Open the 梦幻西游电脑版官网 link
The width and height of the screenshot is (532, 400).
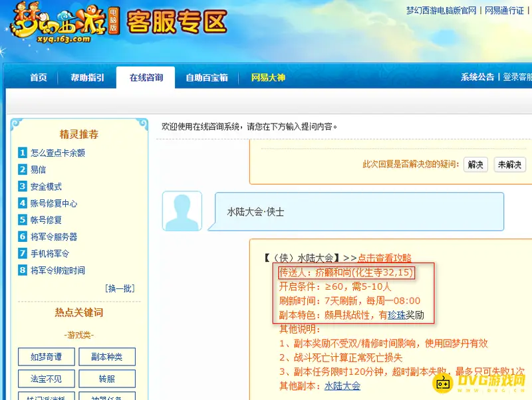coord(441,11)
